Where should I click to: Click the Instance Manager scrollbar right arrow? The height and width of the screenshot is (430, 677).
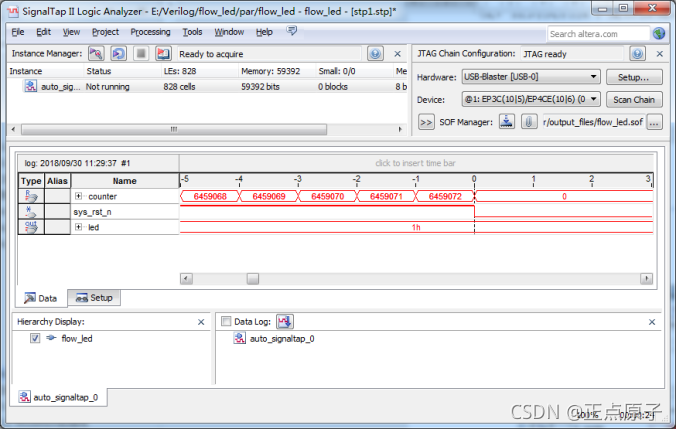tap(400, 129)
